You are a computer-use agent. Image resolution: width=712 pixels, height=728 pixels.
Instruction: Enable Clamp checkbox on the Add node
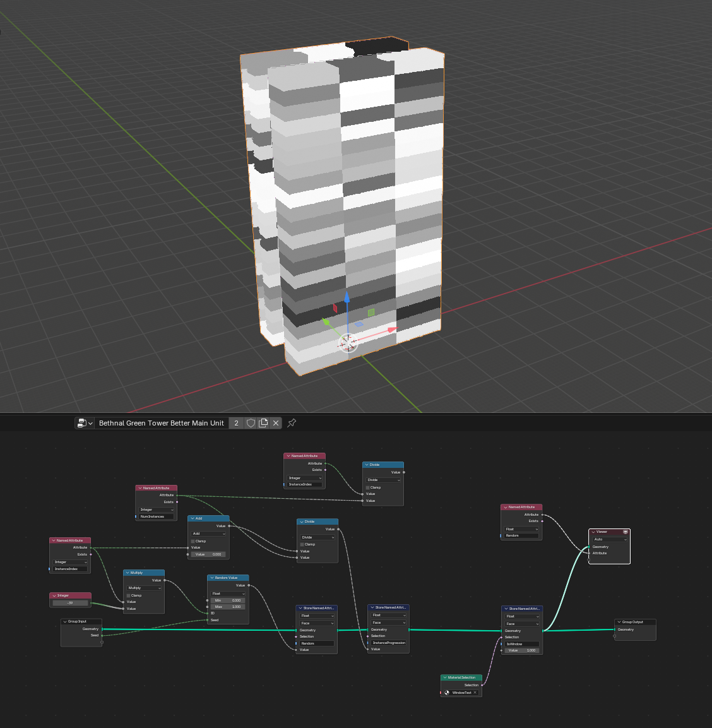pos(193,541)
